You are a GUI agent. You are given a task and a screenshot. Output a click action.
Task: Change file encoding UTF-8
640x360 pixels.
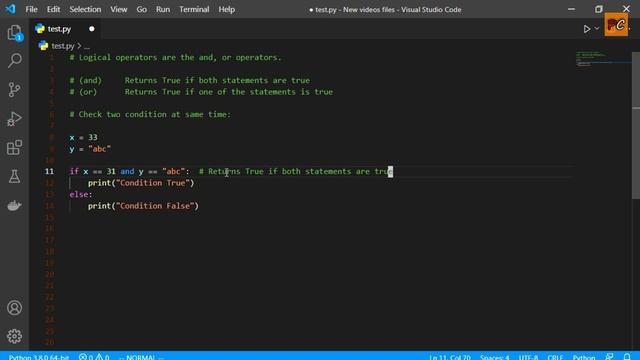click(x=528, y=357)
